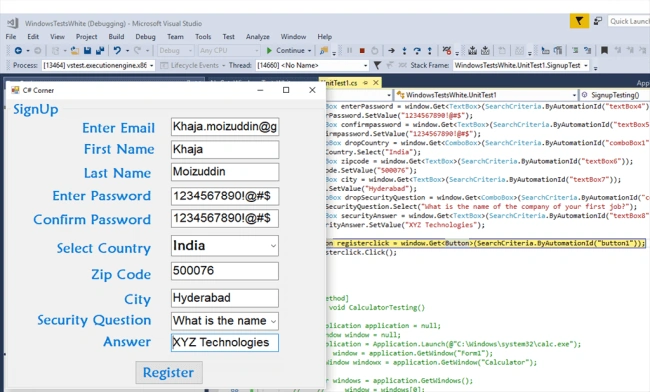The height and width of the screenshot is (392, 650).
Task: Click the thread filter funnel icon
Action: pos(377,65)
